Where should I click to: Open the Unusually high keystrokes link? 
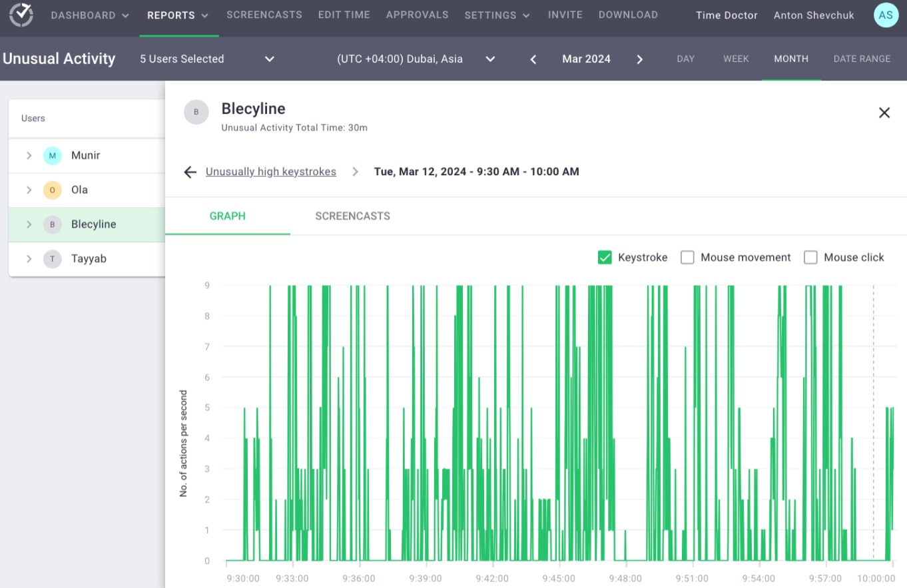pos(270,171)
